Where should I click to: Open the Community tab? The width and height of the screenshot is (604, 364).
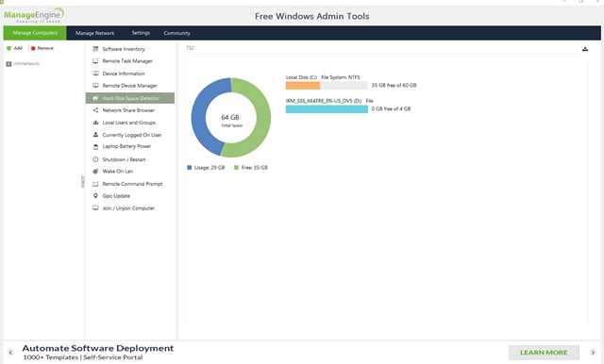[x=177, y=33]
